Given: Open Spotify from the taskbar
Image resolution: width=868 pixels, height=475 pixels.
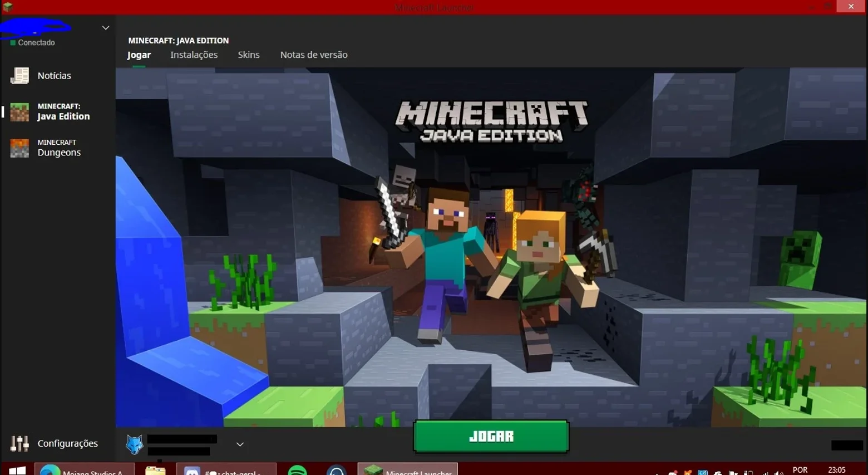Looking at the screenshot, I should 297,471.
